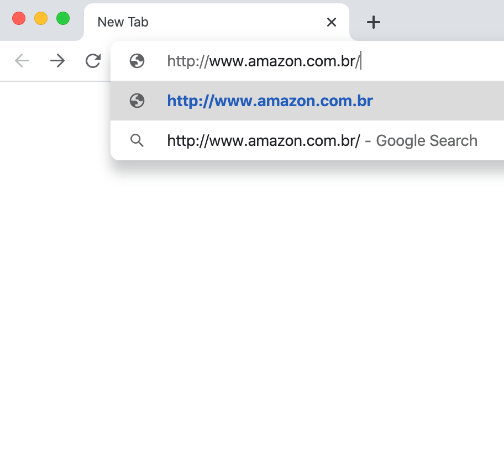
Task: Open a new tab with plus button
Action: (373, 22)
